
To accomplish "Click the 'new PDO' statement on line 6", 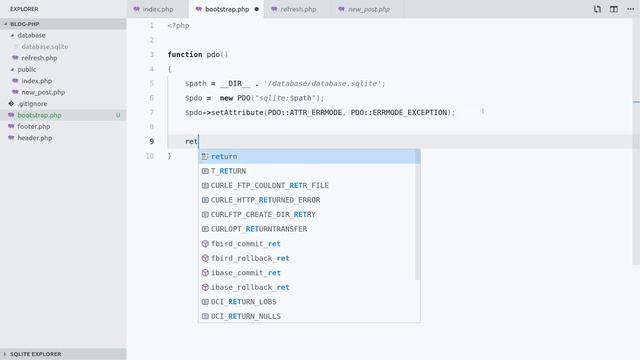I will pos(254,98).
